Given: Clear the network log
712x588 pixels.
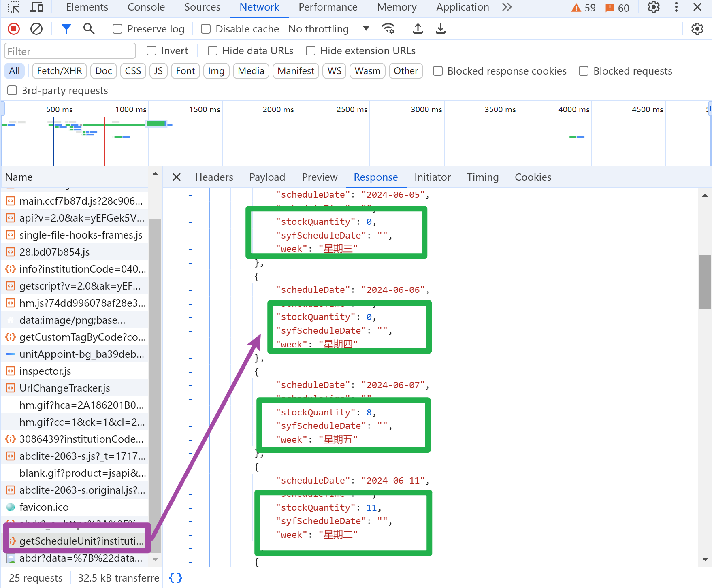Looking at the screenshot, I should 36,29.
